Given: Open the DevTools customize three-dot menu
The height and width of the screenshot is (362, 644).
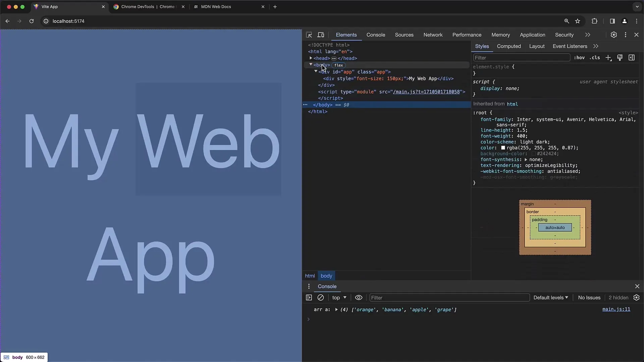Looking at the screenshot, I should (626, 35).
